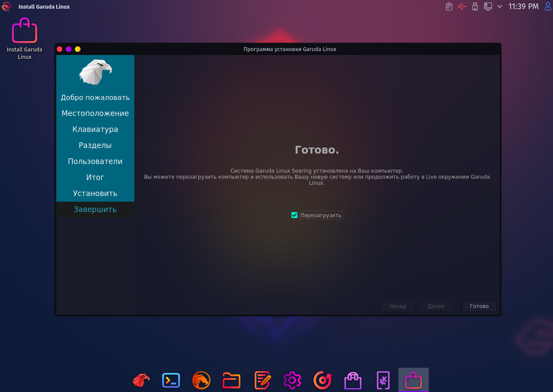Launch the red Garuda eagle dock icon
Screen dimensions: 553x392
[x=141, y=380]
